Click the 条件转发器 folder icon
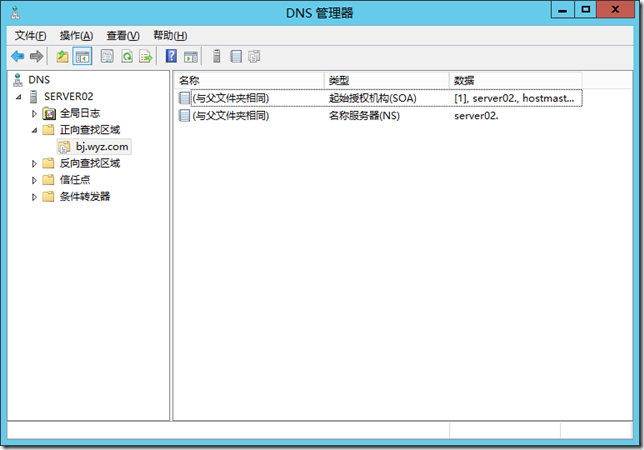Screen dimensions: 644x450 [48, 196]
